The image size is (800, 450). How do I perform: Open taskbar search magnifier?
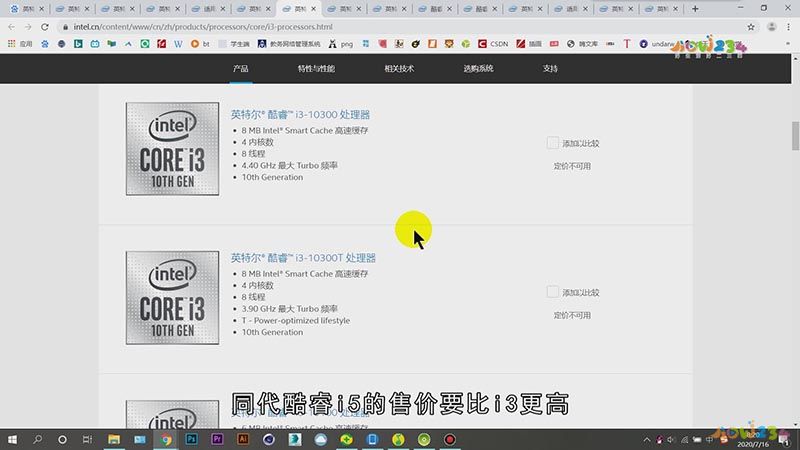pyautogui.click(x=37, y=439)
